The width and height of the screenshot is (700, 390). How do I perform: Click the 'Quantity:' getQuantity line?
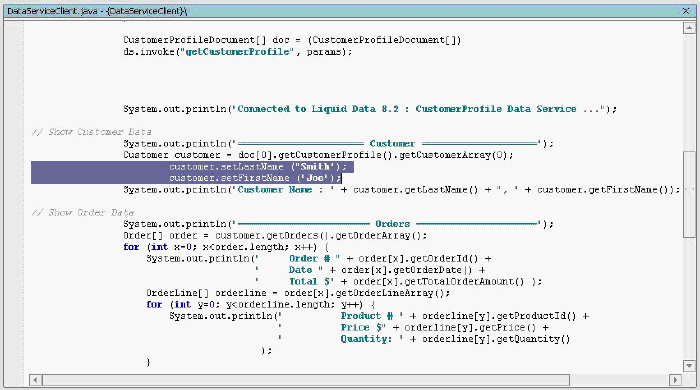424,339
